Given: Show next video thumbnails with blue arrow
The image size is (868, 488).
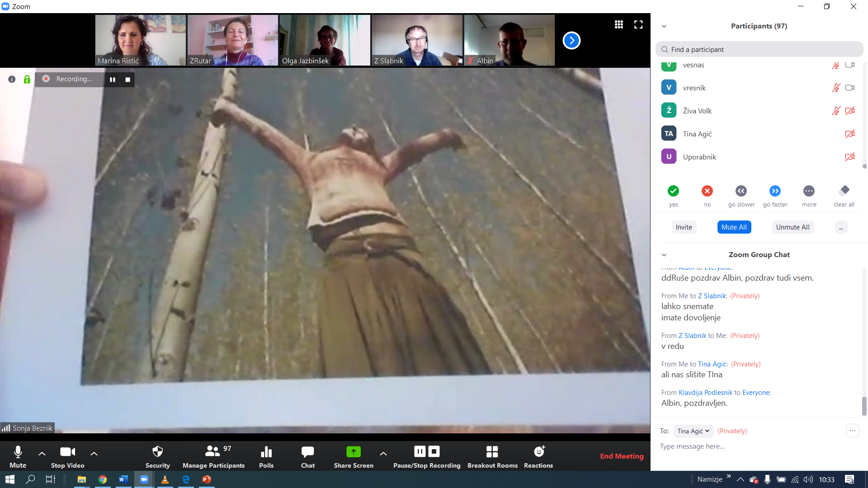Looking at the screenshot, I should tap(571, 41).
